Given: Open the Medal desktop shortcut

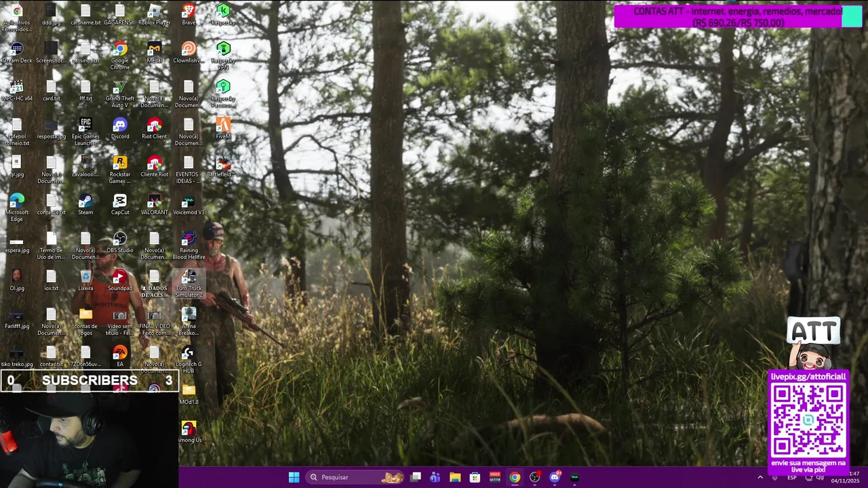Looking at the screenshot, I should [154, 53].
